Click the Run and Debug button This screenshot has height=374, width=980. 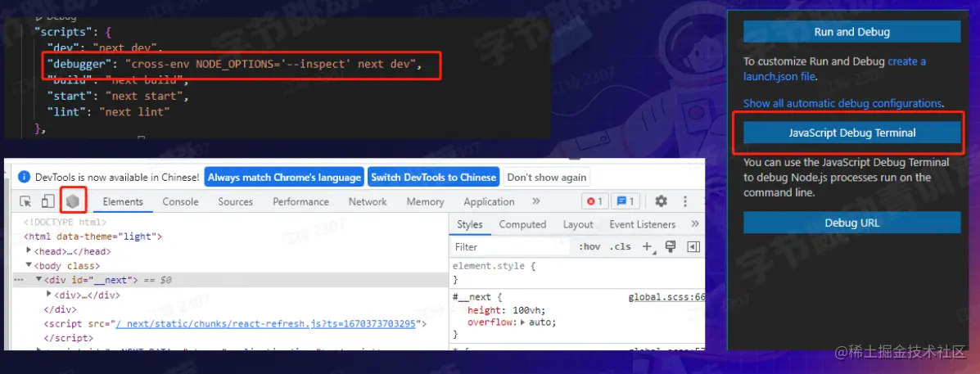coord(851,32)
